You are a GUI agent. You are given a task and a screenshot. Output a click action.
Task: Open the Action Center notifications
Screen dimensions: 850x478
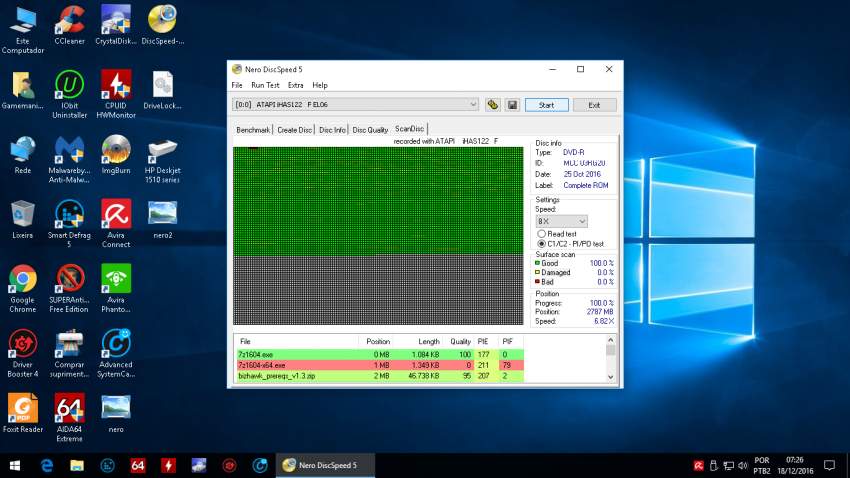coord(829,466)
